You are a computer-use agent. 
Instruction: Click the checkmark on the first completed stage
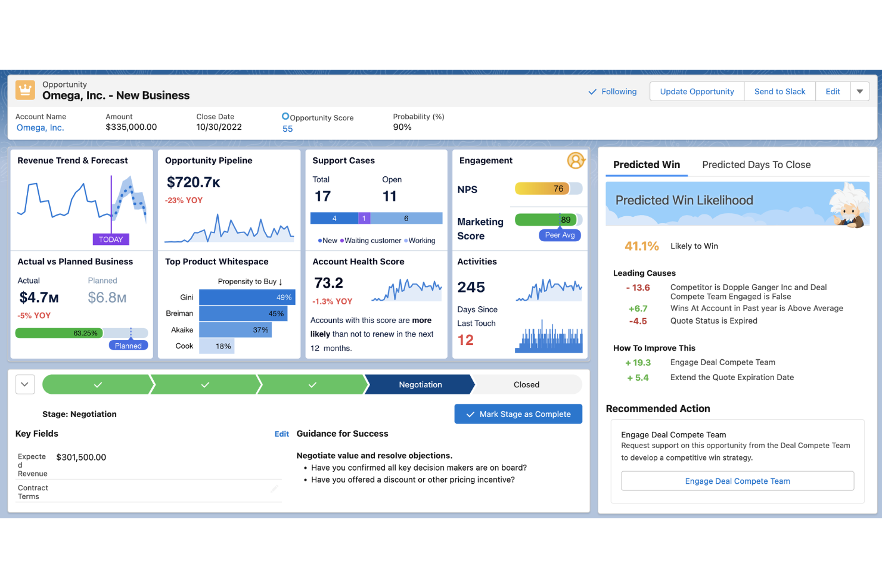tap(97, 384)
